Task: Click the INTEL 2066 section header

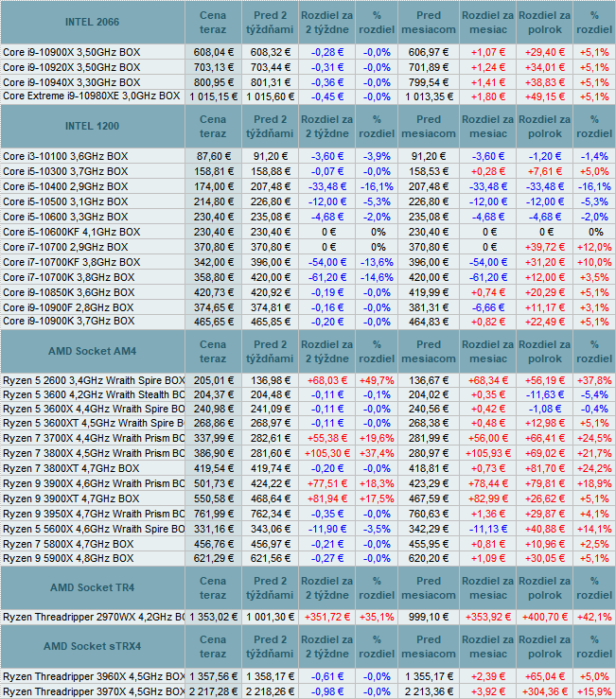Action: point(92,23)
